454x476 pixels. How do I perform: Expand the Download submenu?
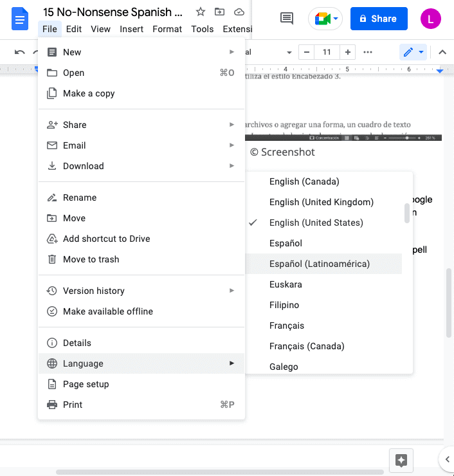click(x=141, y=166)
